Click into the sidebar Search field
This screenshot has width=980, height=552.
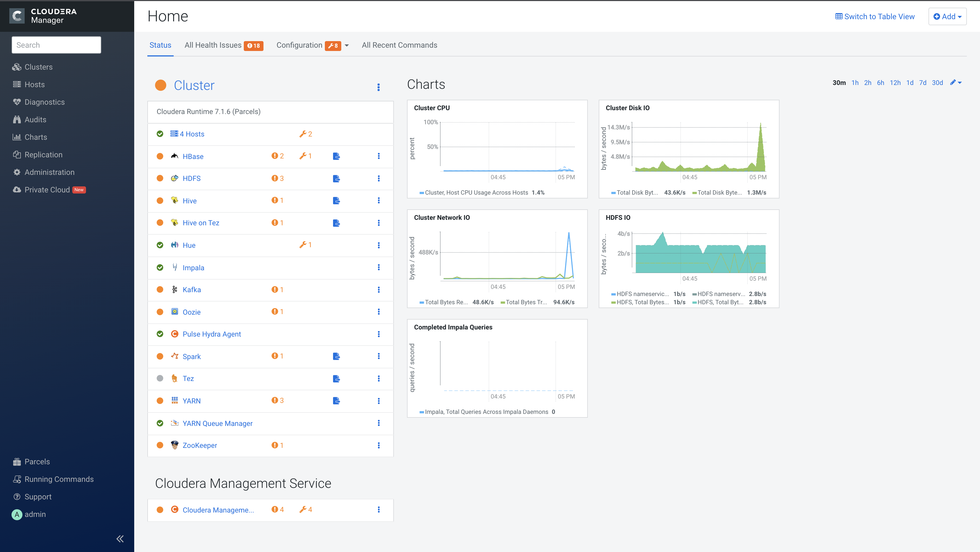[56, 45]
